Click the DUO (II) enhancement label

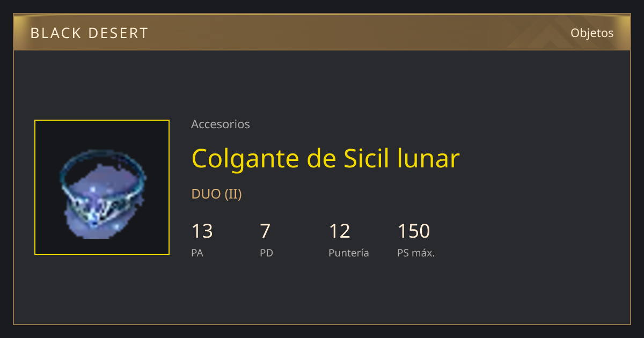[217, 194]
